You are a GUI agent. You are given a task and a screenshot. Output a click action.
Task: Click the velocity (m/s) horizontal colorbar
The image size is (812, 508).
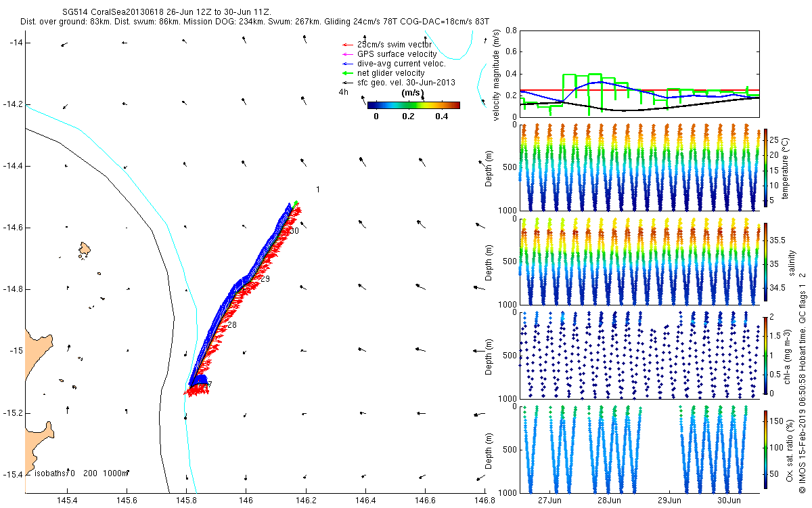coord(413,105)
